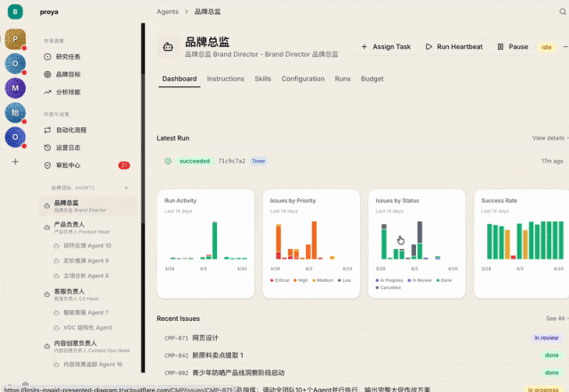569x392 pixels.
Task: Select the lighter blue O avatar beneath P
Action: point(15,63)
